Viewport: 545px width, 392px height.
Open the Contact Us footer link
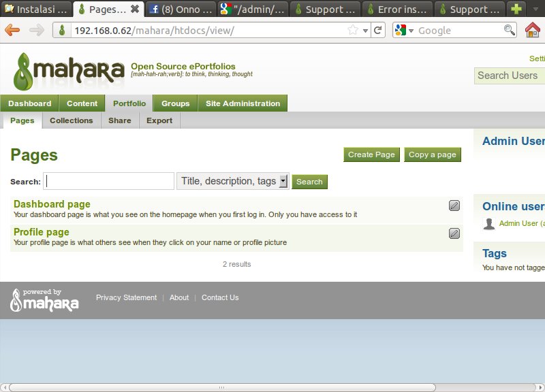click(220, 297)
